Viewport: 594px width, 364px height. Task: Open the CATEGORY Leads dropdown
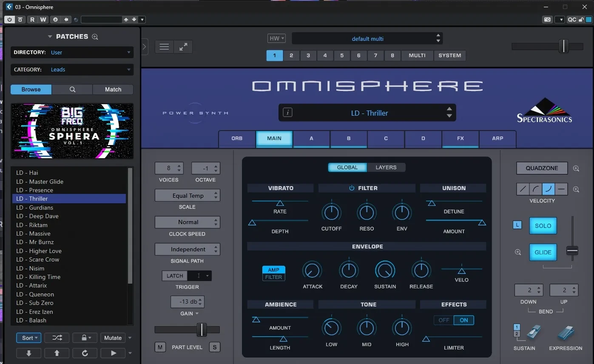click(72, 69)
